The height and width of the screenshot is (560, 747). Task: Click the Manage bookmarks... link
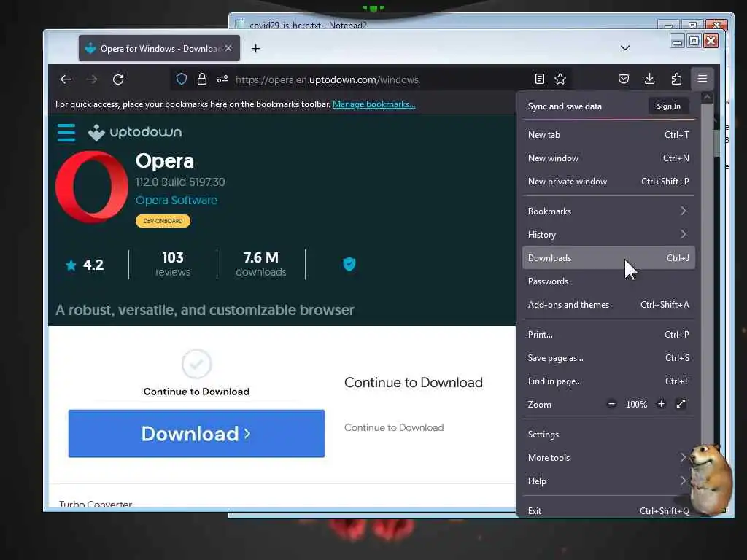[x=374, y=104]
